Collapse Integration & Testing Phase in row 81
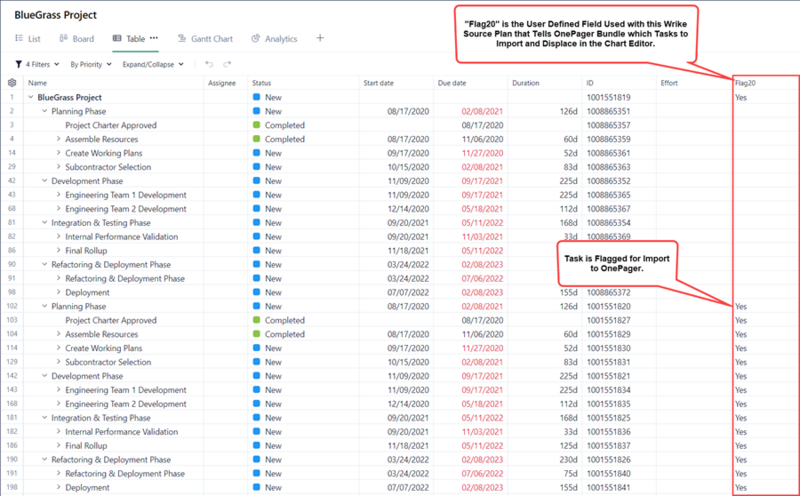This screenshot has height=496, width=800. (x=44, y=222)
